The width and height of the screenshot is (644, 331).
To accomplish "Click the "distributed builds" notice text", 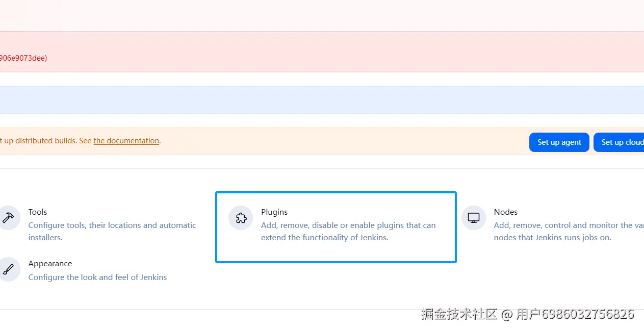I will (x=46, y=141).
